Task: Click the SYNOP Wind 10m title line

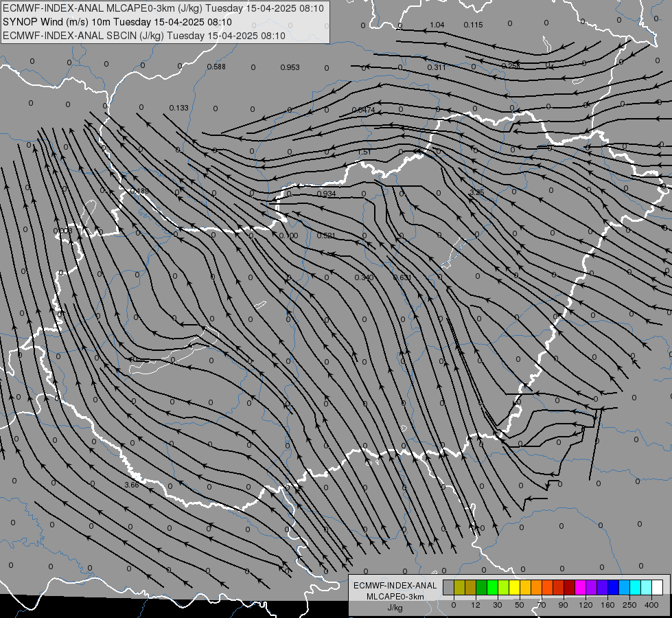Action: click(117, 22)
